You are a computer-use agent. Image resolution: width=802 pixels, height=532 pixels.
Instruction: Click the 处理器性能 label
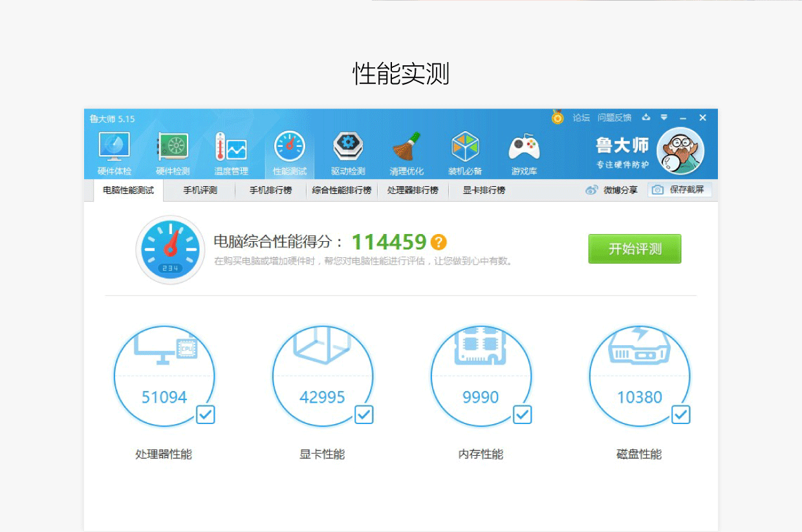164,454
